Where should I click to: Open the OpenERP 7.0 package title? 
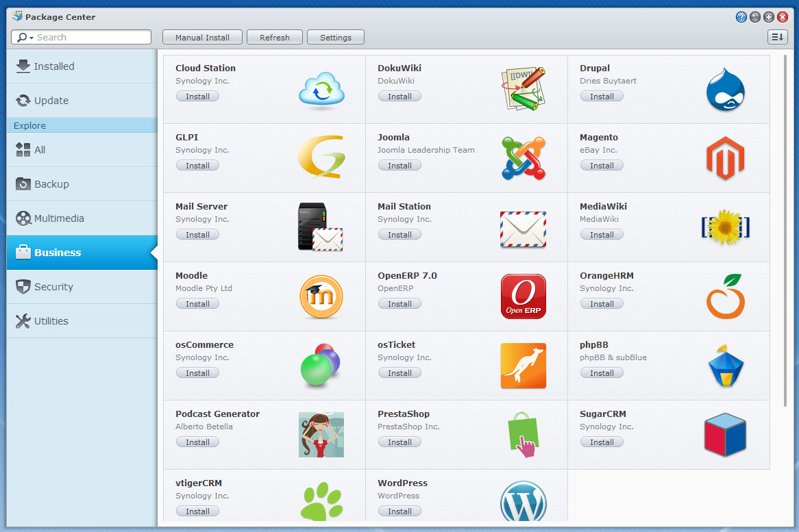(x=407, y=275)
